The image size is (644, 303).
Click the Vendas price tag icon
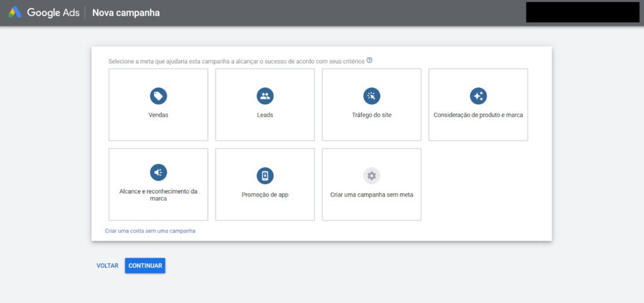click(x=158, y=96)
